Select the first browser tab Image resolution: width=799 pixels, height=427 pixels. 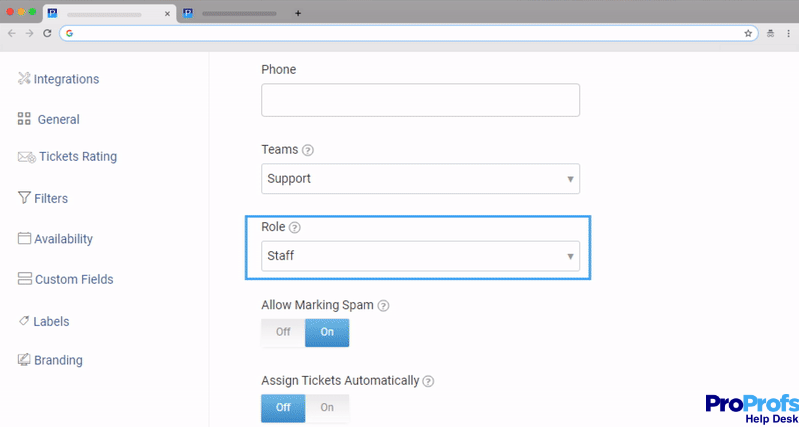point(110,14)
